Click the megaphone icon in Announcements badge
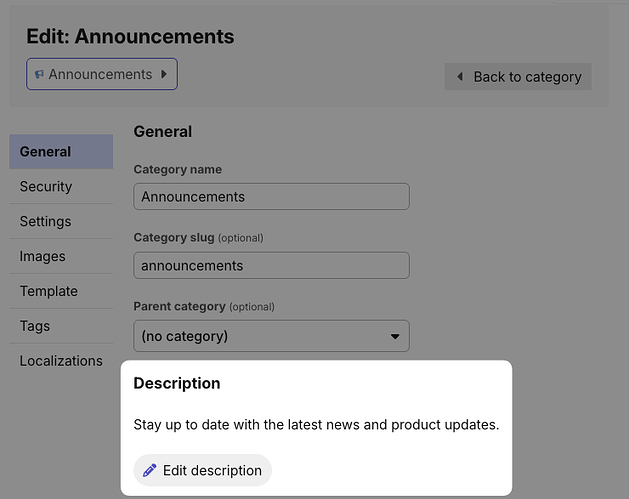629x499 pixels. click(x=39, y=74)
